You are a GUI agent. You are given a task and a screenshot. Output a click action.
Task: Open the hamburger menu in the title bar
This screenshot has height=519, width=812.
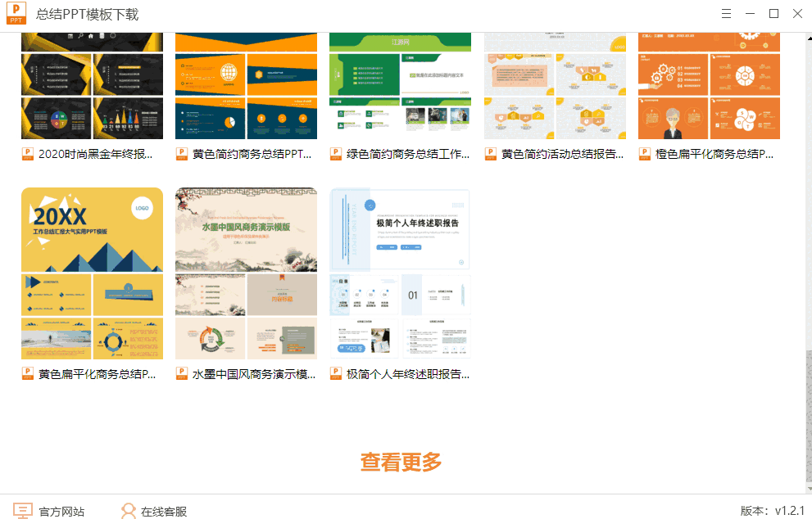725,13
